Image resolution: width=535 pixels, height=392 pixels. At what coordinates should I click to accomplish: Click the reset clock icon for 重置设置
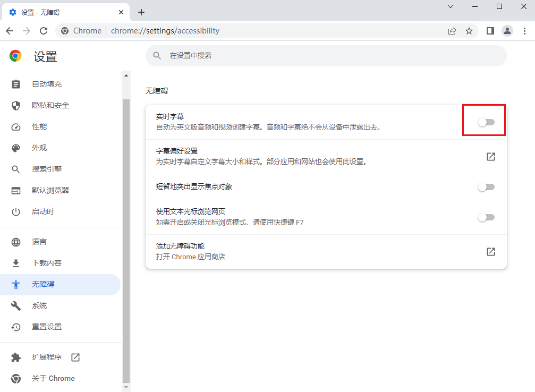coord(16,327)
